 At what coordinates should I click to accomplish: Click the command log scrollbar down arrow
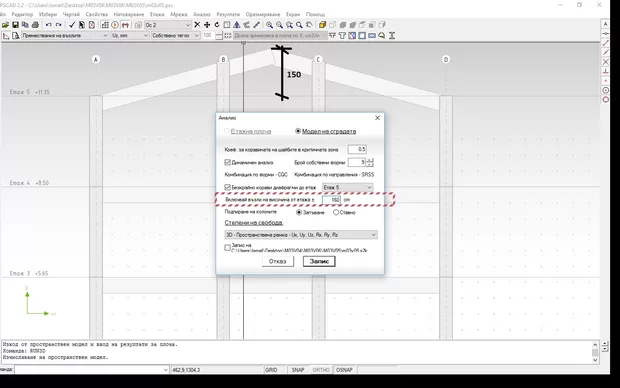(x=595, y=360)
